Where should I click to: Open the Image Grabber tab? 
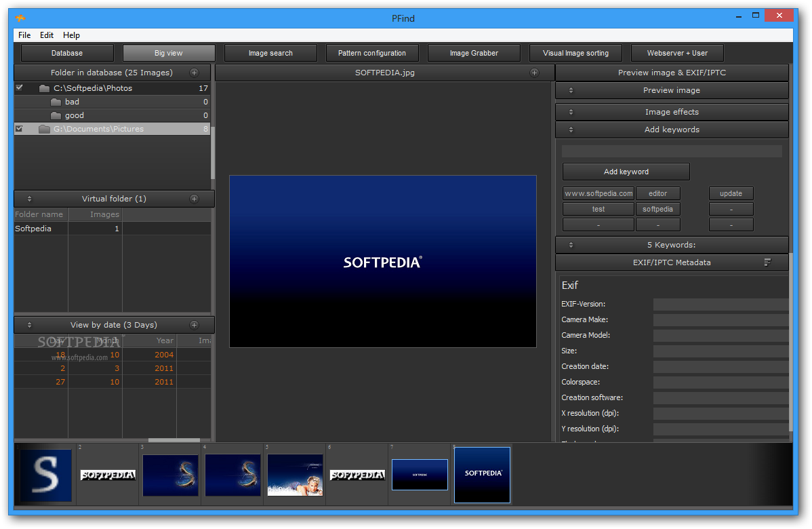(x=474, y=53)
